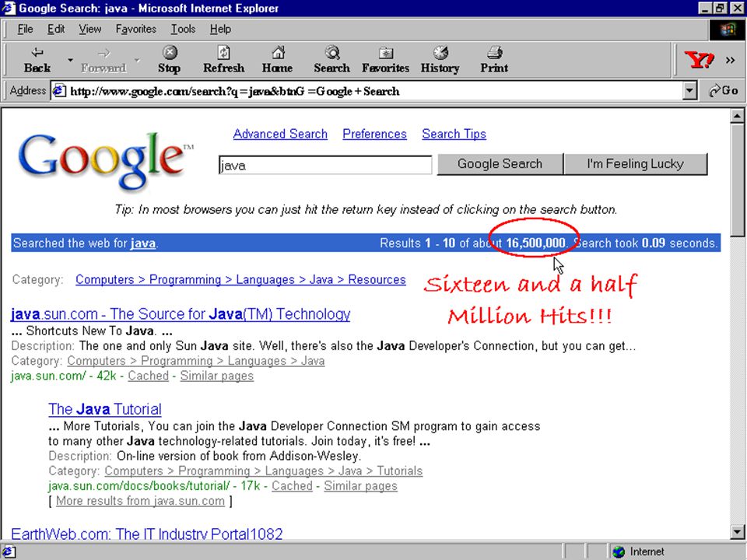Image resolution: width=747 pixels, height=560 pixels.
Task: Open Cached link for the tutorial 17k result
Action: click(x=292, y=485)
